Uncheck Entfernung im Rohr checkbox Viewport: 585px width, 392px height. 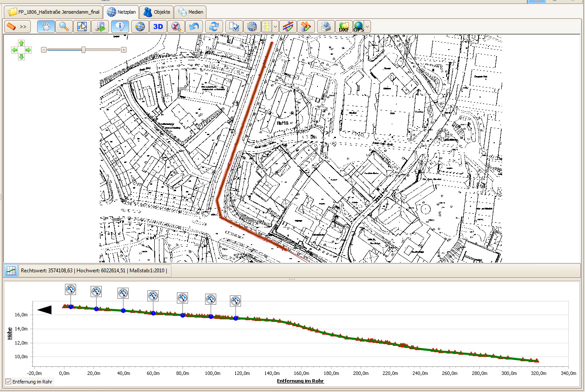9,381
